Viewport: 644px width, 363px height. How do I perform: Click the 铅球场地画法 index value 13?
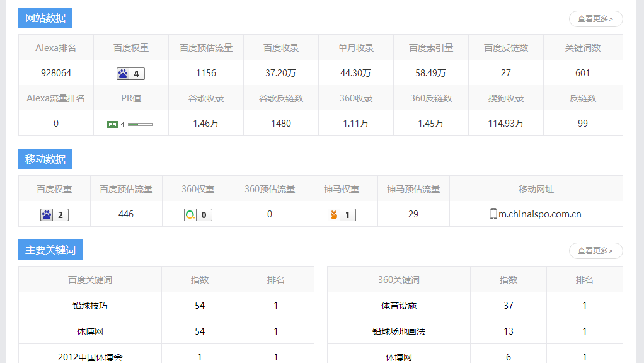tap(509, 331)
